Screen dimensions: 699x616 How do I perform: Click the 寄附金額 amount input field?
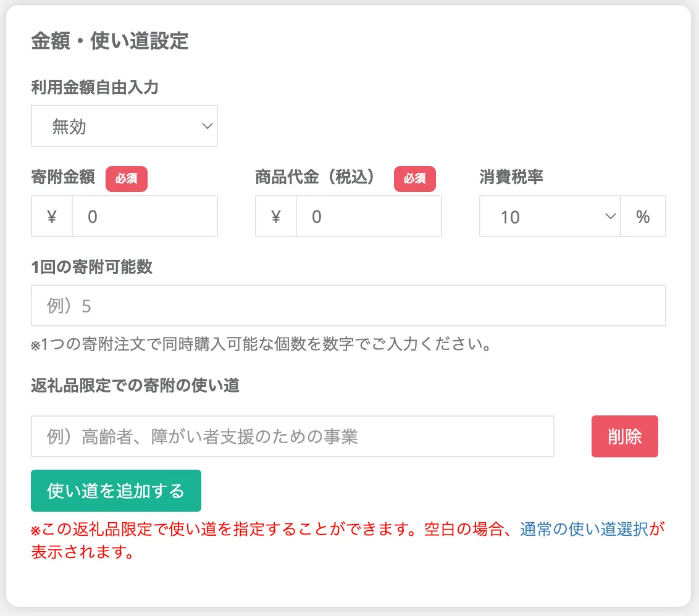point(145,216)
